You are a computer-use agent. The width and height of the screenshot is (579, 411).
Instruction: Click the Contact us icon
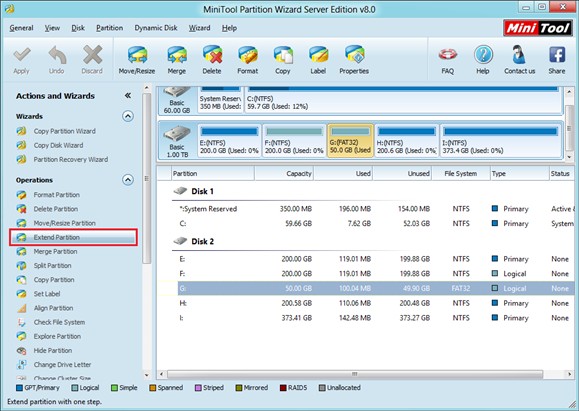[x=519, y=55]
